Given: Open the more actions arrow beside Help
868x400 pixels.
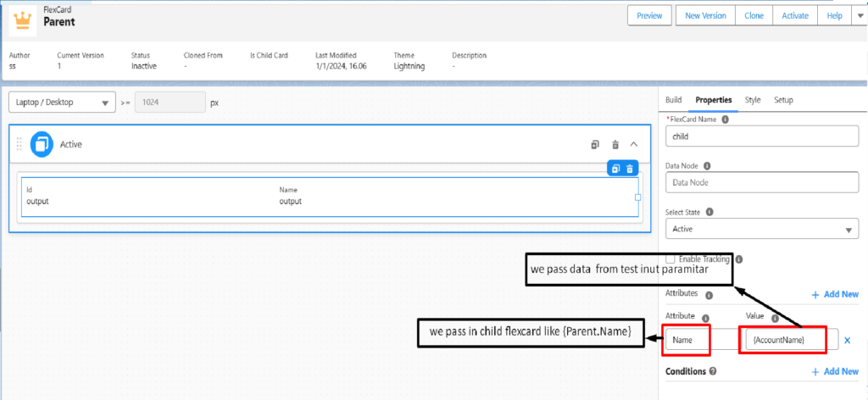Looking at the screenshot, I should [860, 16].
